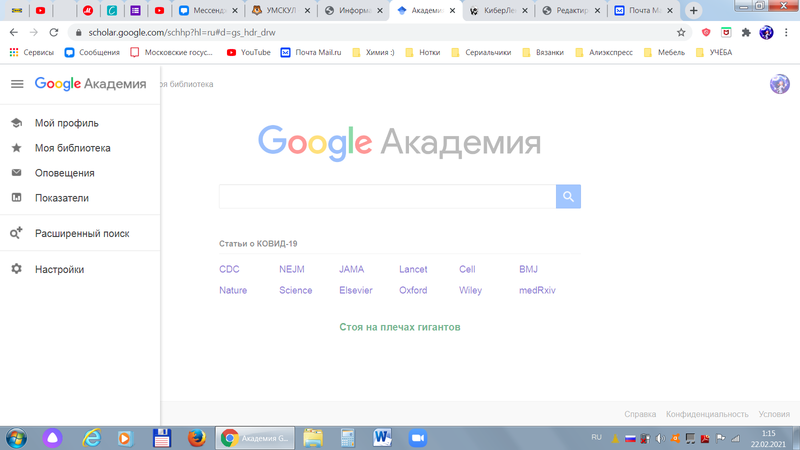Open the Windows Start menu
800x450 pixels.
pos(16,438)
